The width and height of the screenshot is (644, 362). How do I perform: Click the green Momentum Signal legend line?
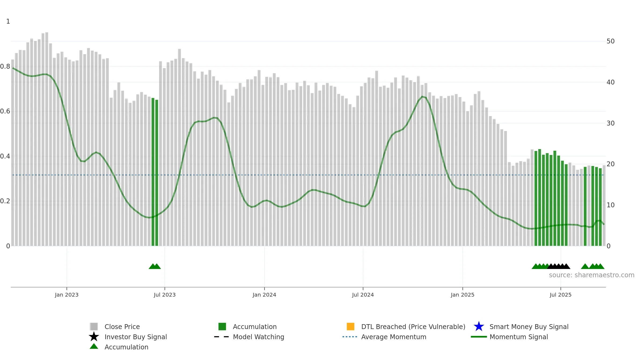point(479,337)
